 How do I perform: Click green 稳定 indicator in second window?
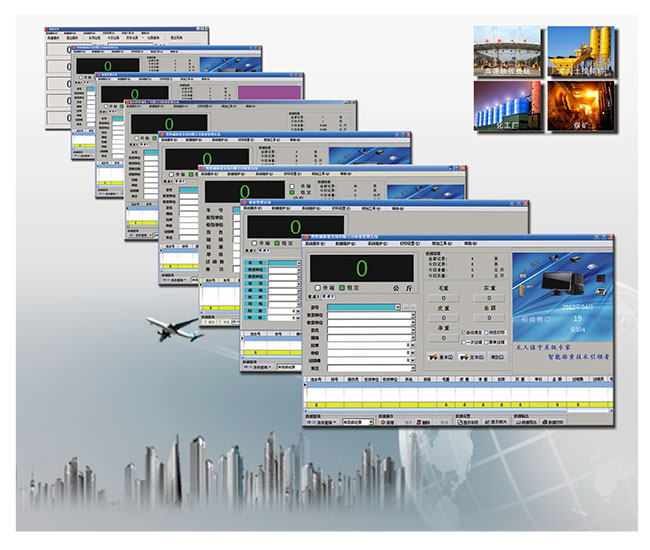point(277,243)
